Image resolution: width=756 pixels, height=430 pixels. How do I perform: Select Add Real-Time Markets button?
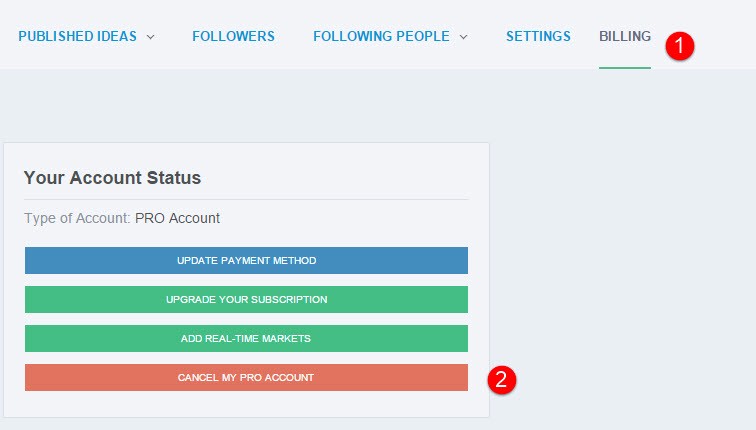246,338
